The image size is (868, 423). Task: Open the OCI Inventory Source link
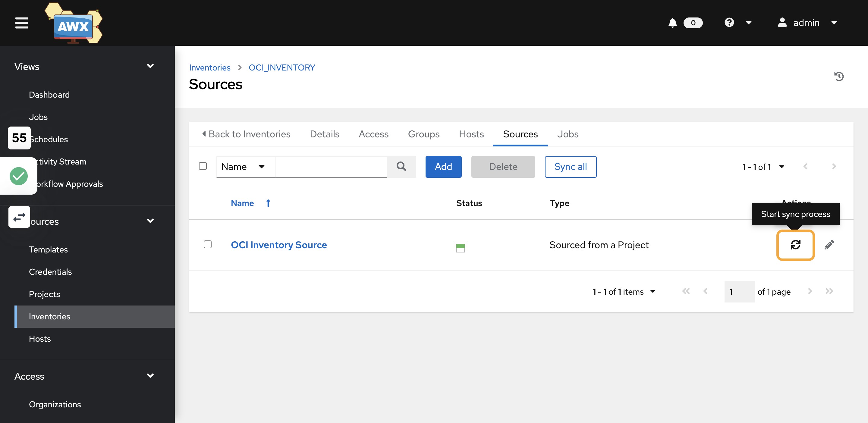click(x=279, y=245)
